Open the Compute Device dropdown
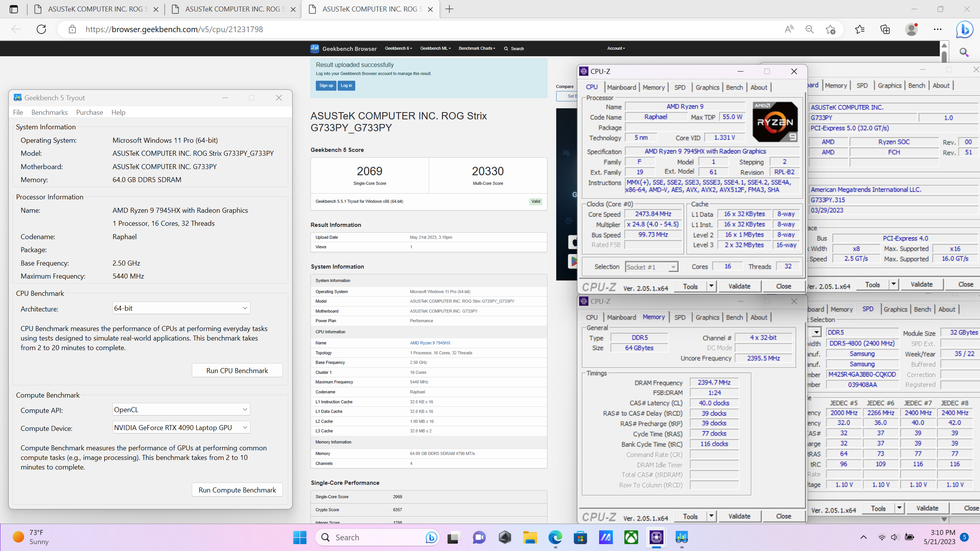980x551 pixels. click(181, 427)
